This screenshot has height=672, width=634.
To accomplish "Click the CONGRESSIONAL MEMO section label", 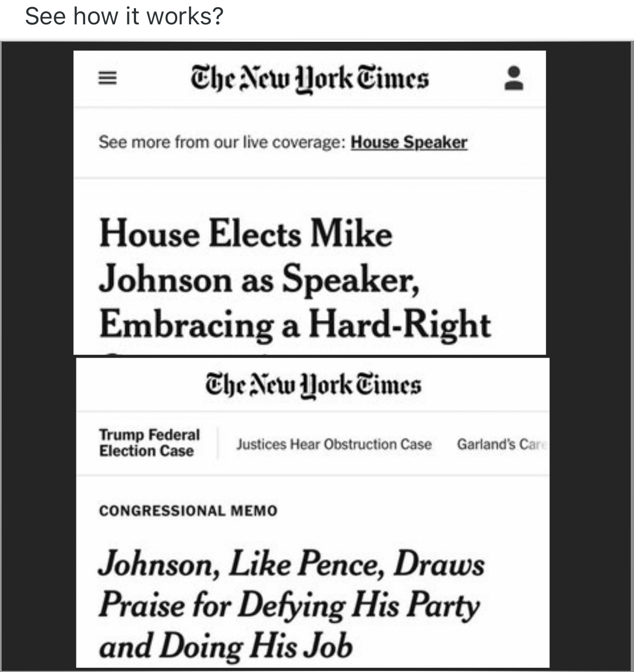I will click(x=188, y=511).
